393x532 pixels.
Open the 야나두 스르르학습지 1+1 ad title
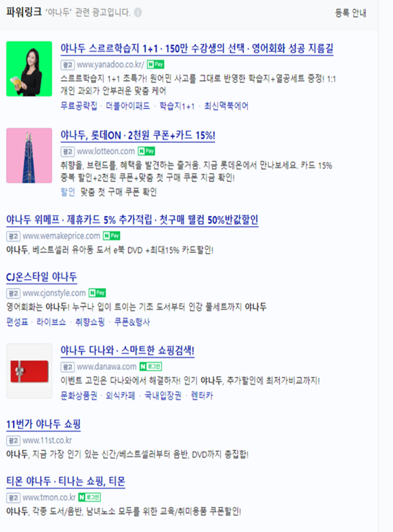click(197, 48)
